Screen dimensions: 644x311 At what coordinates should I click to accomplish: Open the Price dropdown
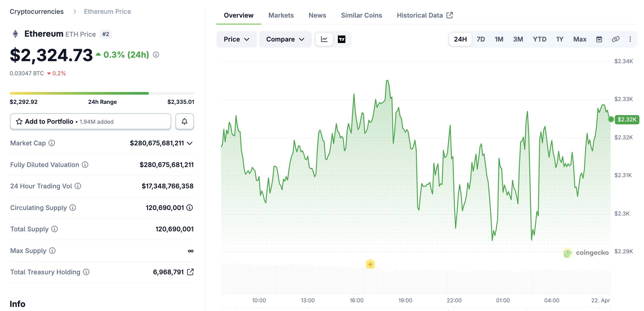click(x=236, y=39)
